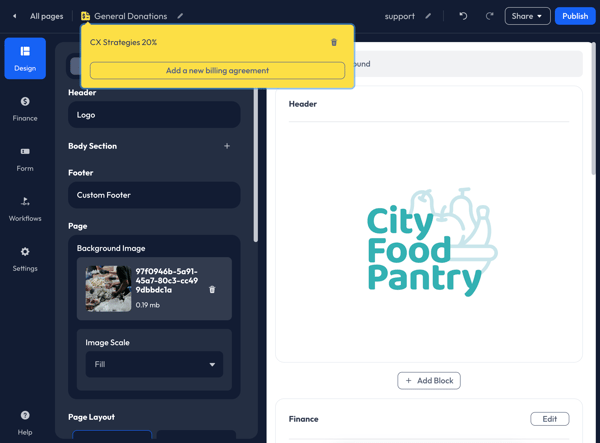Open the Workflows sidebar tab

[25, 209]
